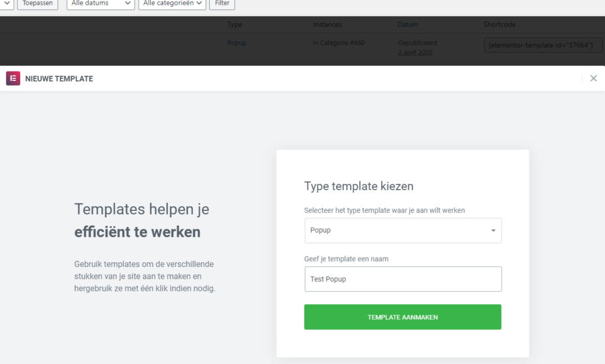Close the Nieuwe Template dialog
The height and width of the screenshot is (364, 605).
[x=593, y=79]
